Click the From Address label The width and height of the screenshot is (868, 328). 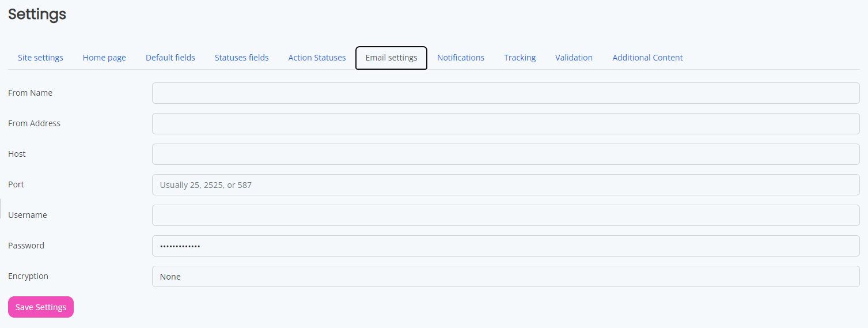tap(34, 123)
